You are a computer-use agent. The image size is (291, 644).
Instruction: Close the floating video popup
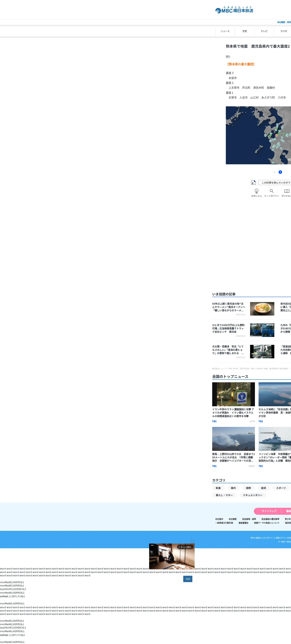click(x=193, y=541)
